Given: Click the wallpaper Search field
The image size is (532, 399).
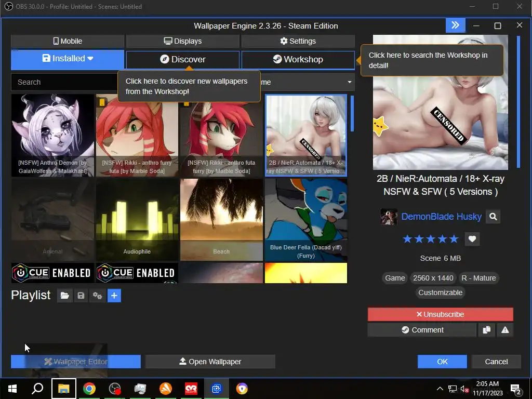Looking at the screenshot, I should pyautogui.click(x=64, y=82).
